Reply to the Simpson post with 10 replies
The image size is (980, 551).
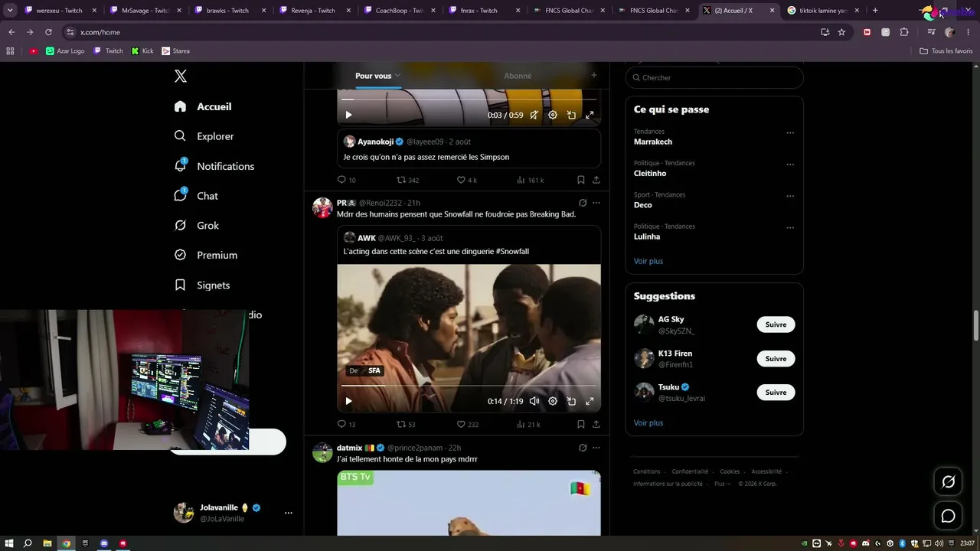click(346, 180)
